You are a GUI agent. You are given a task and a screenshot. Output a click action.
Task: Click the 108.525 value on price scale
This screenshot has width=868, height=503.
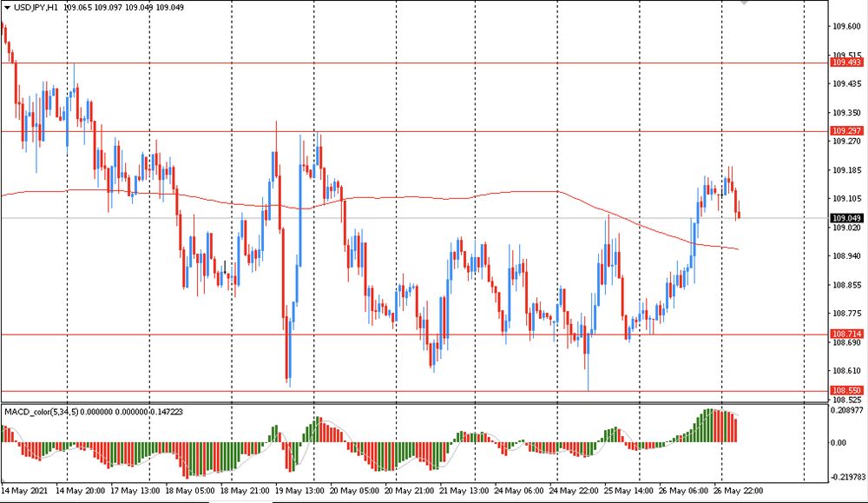[x=846, y=400]
